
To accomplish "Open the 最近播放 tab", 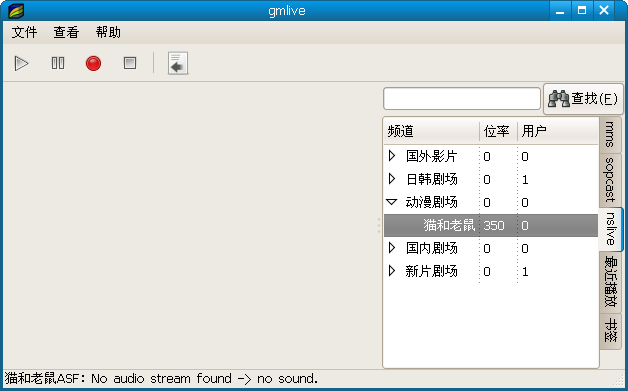I will click(x=610, y=282).
